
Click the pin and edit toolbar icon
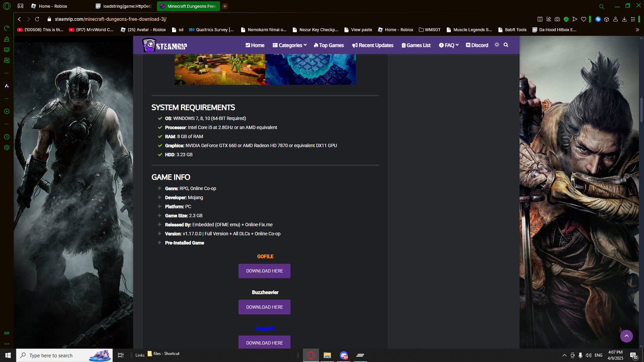point(549,19)
